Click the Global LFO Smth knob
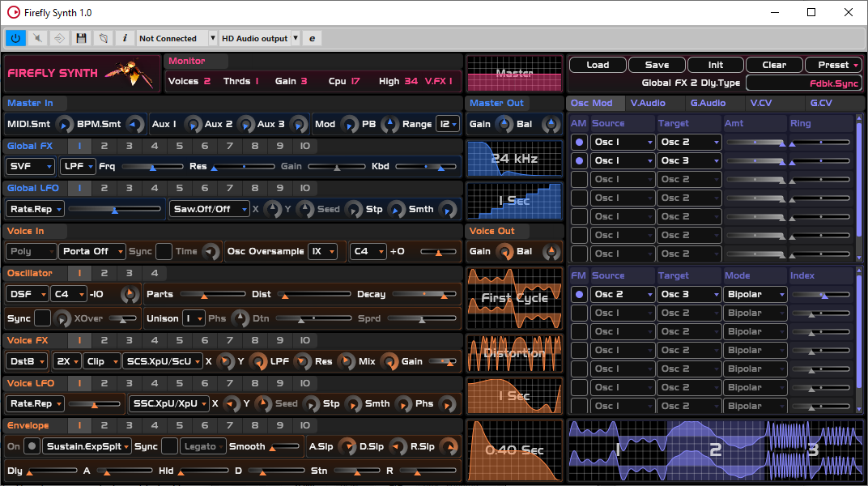Image resolution: width=868 pixels, height=486 pixels. click(x=447, y=209)
